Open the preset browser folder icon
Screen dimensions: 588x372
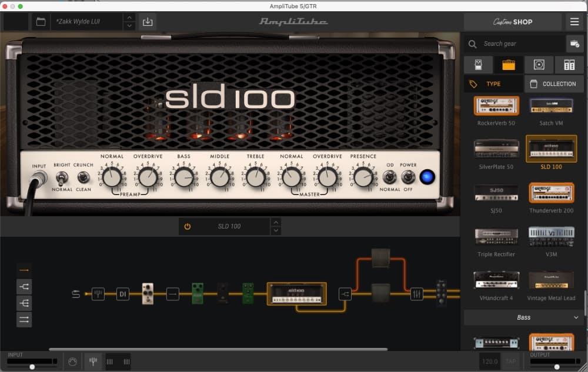pyautogui.click(x=41, y=22)
